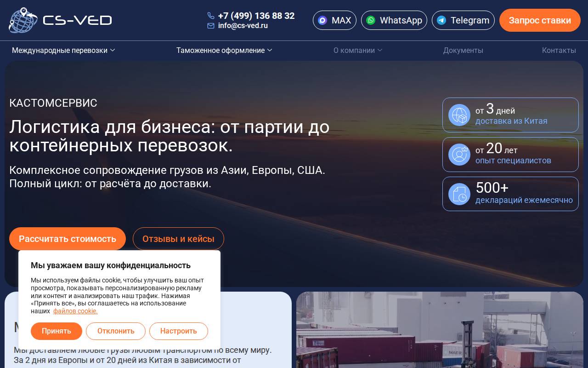
Task: Click the document clock declarations icon
Action: tap(459, 194)
